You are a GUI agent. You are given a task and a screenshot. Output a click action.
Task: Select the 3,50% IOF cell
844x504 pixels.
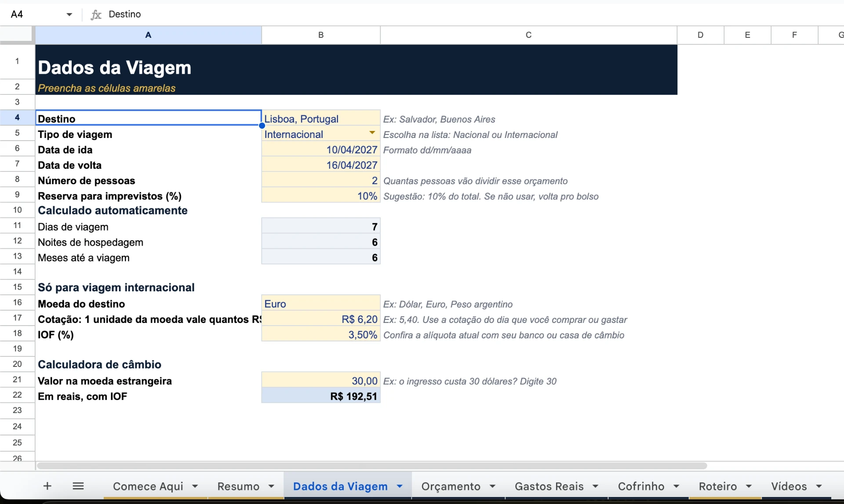pos(321,334)
